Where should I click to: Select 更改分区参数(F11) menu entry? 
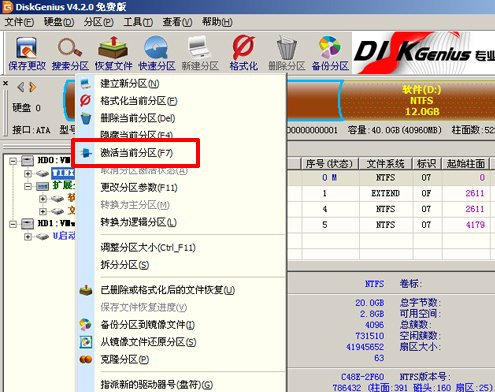pyautogui.click(x=181, y=188)
